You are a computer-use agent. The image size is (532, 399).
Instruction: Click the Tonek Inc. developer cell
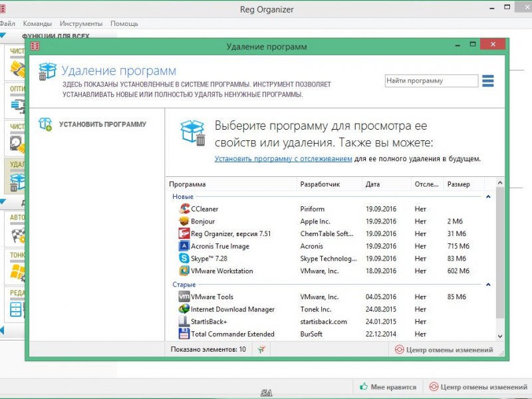tap(315, 309)
